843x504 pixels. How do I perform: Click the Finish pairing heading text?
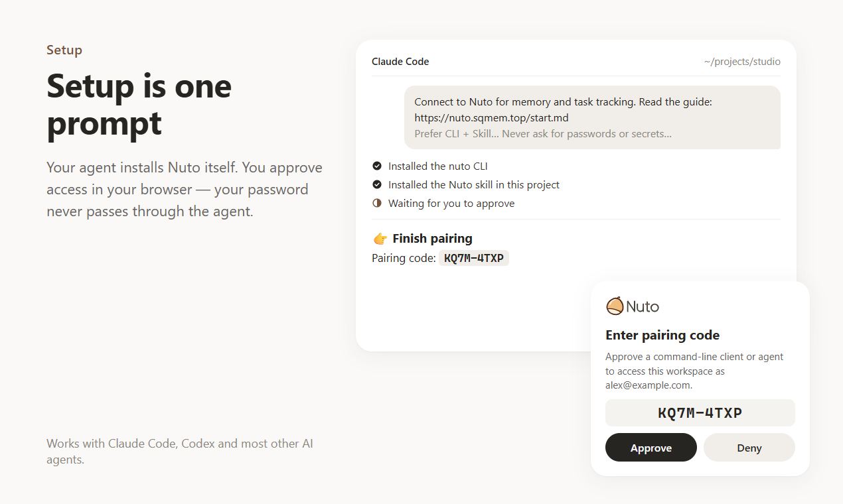(x=432, y=238)
